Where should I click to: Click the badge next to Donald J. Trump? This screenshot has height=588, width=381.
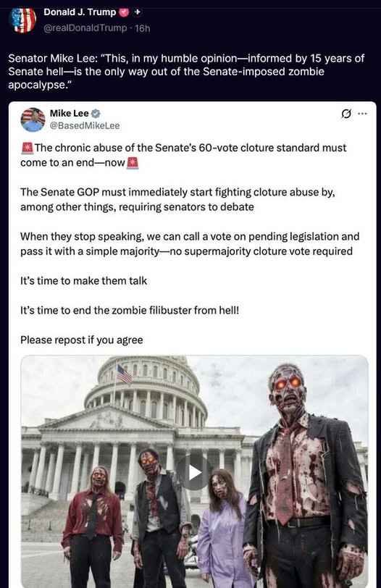pyautogui.click(x=124, y=12)
